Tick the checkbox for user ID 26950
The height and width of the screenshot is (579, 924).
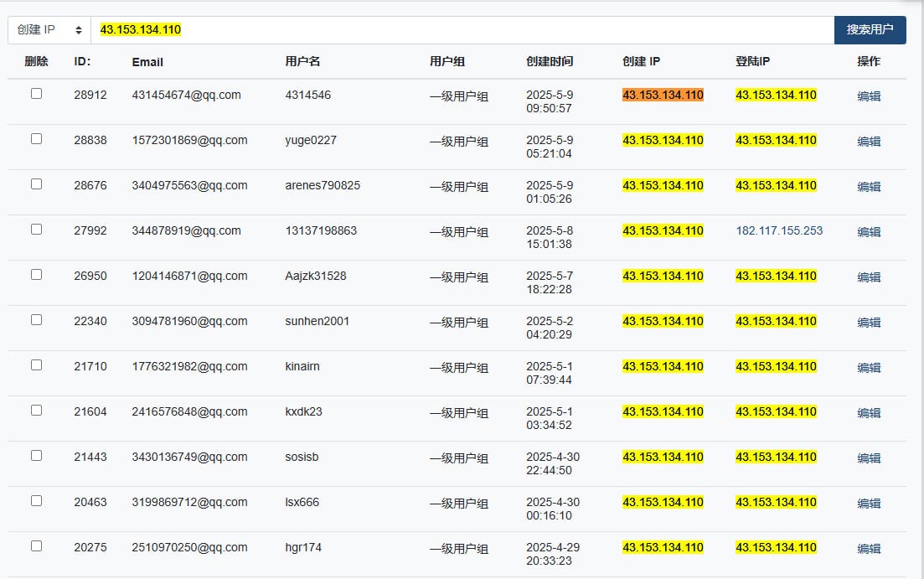click(x=37, y=275)
